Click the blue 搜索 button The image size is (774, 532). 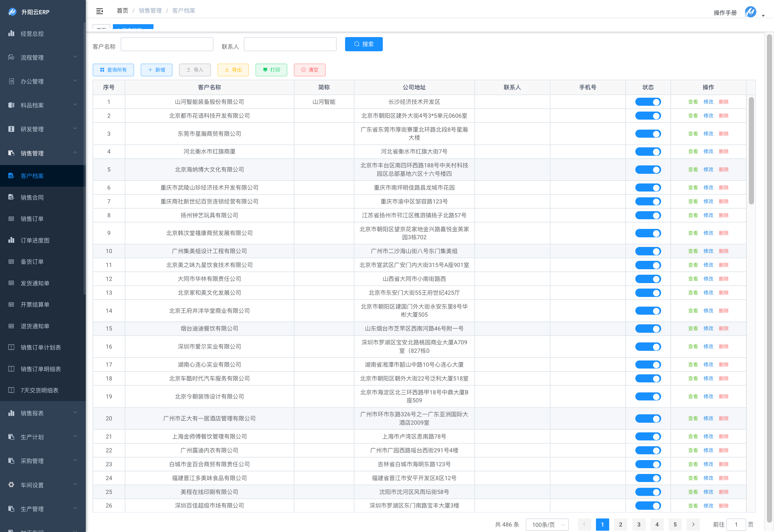(x=363, y=44)
